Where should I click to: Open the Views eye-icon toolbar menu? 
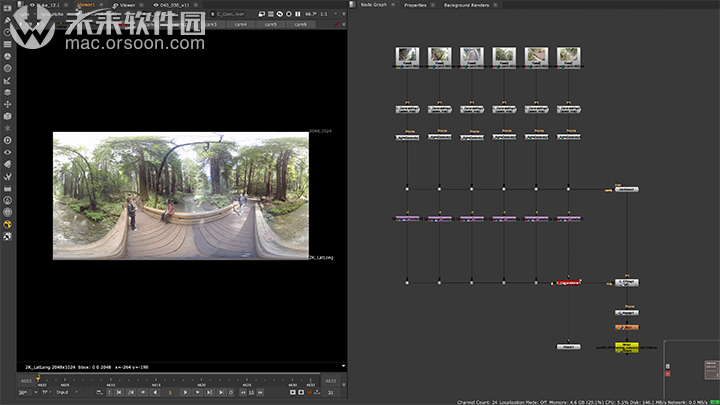pos(7,152)
